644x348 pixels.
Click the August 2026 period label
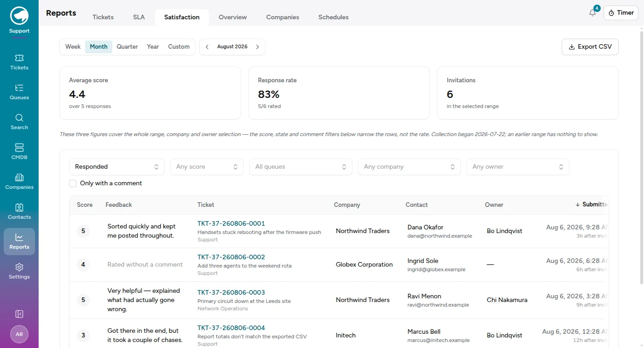pos(232,47)
